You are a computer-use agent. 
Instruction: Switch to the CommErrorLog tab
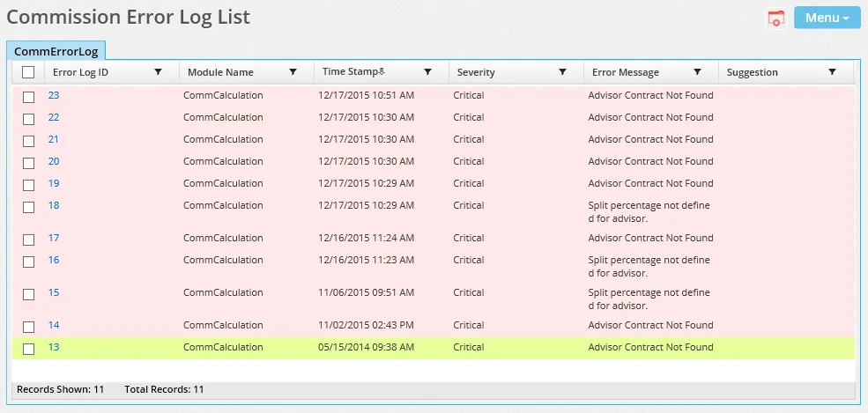[56, 51]
